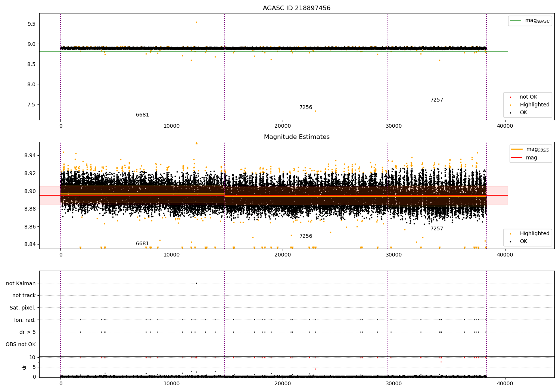Select the mag AGASC green line legend entry
The height and width of the screenshot is (392, 560).
click(530, 21)
